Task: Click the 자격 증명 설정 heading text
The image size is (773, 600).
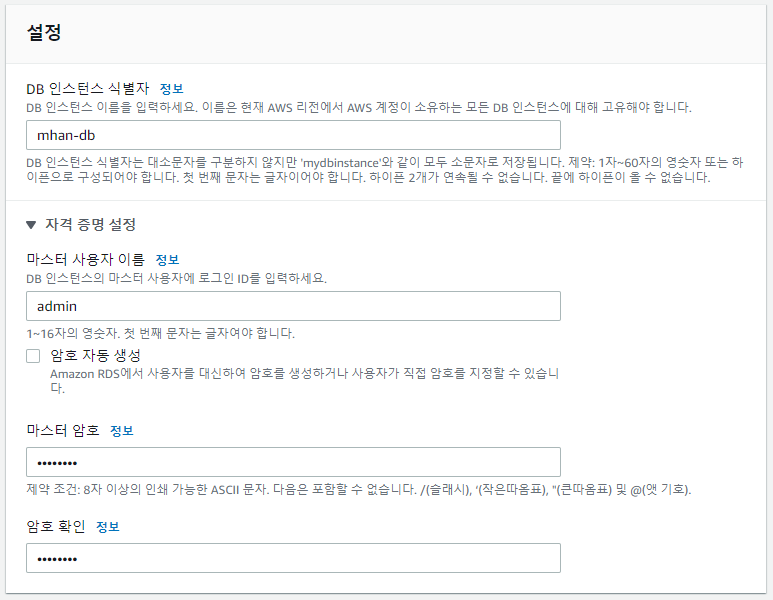Action: tap(91, 225)
